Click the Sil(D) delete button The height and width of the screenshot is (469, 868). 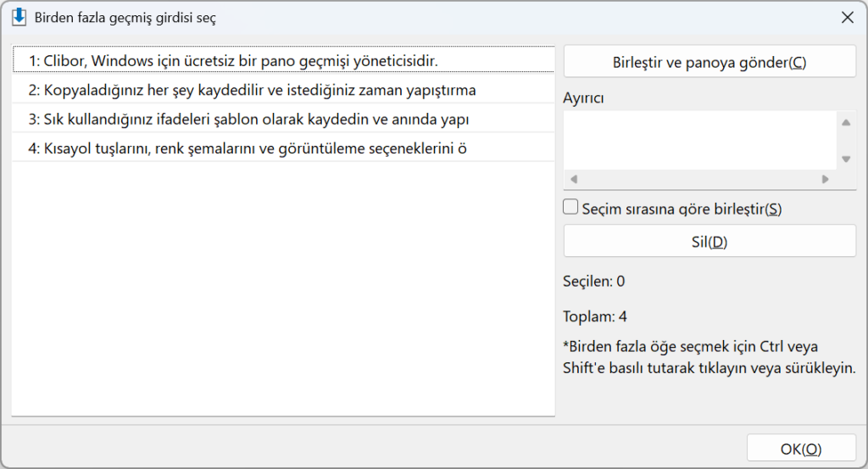[709, 242]
